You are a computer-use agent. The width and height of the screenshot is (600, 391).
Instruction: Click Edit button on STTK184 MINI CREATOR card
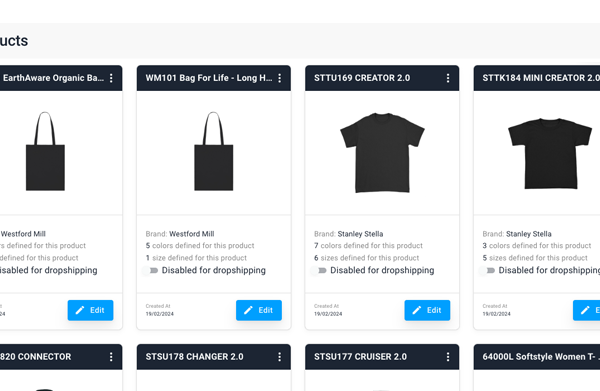(586, 310)
